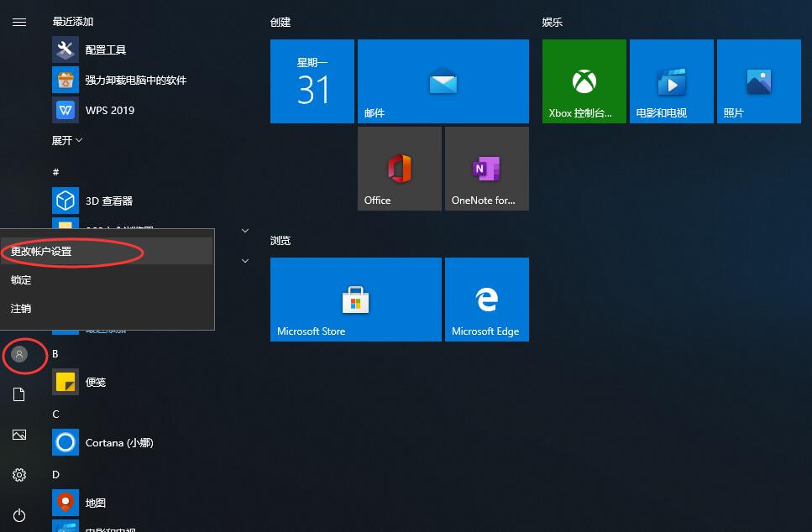Select 注销 from account menu
Viewport: 812px width, 532px height.
[107, 309]
